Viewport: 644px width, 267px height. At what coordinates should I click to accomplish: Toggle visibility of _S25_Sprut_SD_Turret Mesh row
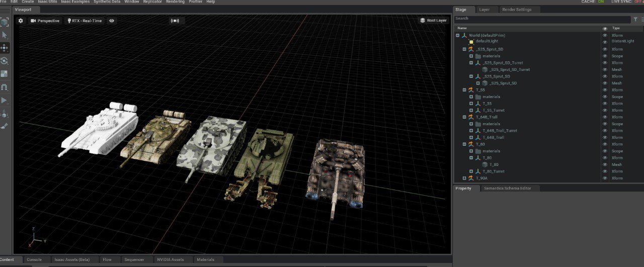point(605,69)
